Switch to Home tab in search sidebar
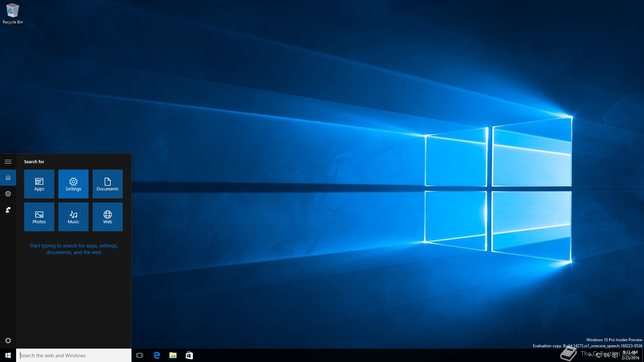This screenshot has width=644, height=362. click(x=8, y=178)
